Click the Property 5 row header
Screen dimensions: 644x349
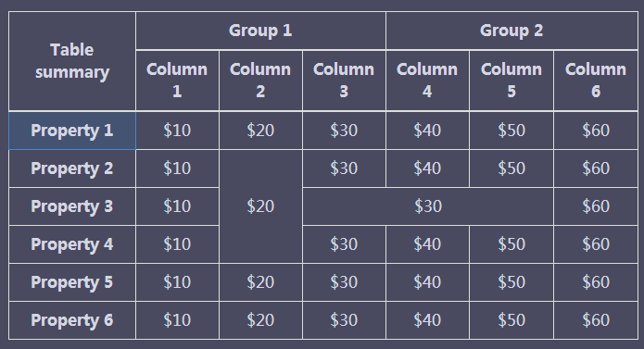pyautogui.click(x=72, y=282)
